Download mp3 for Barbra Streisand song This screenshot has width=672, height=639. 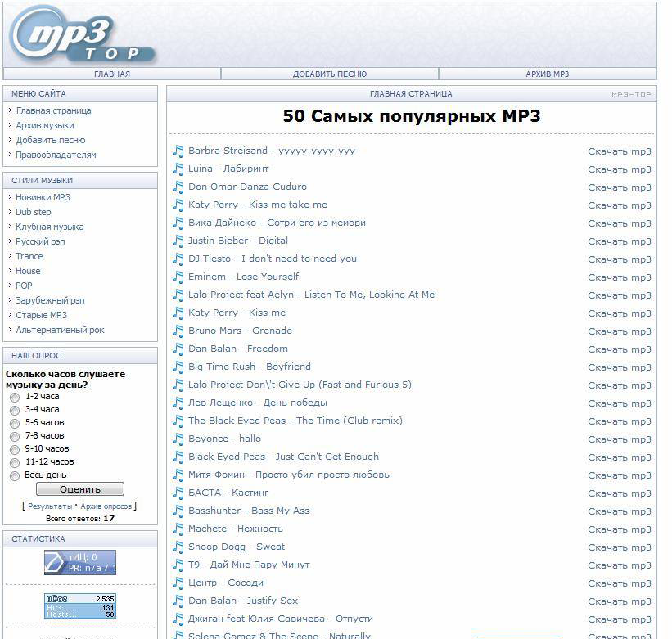(x=620, y=151)
